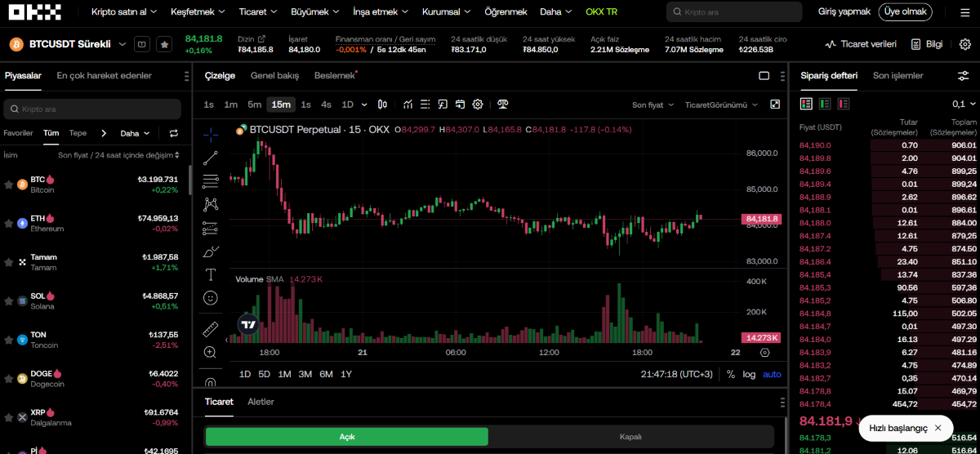The width and height of the screenshot is (980, 454).
Task: Expand the Daha top navigation menu
Action: pyautogui.click(x=555, y=12)
